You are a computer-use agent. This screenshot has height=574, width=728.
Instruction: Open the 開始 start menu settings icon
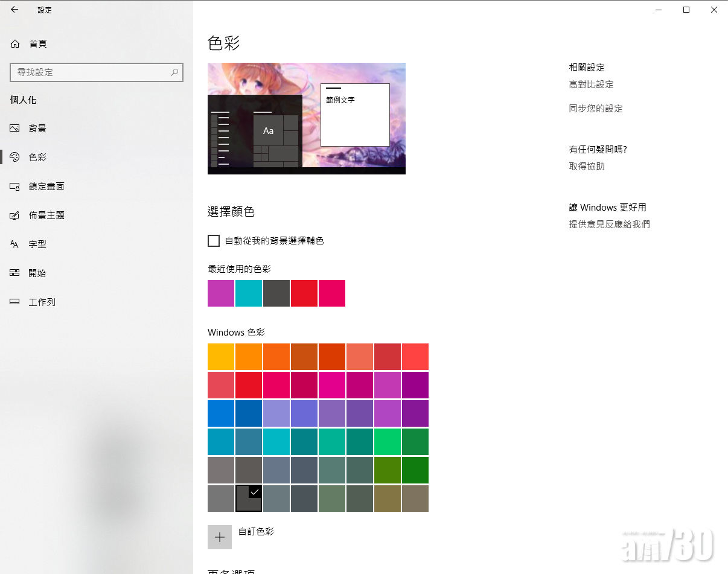point(15,273)
